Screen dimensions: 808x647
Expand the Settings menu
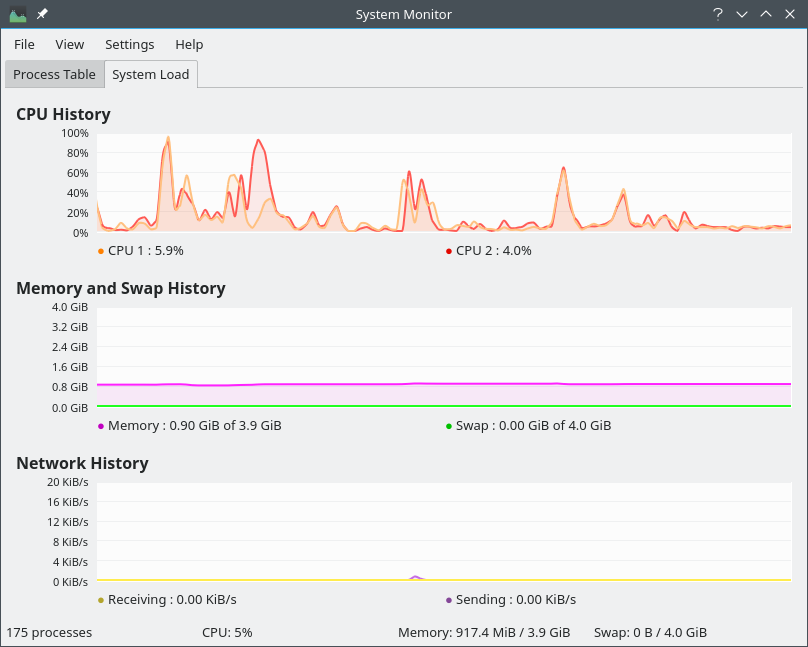tap(129, 44)
